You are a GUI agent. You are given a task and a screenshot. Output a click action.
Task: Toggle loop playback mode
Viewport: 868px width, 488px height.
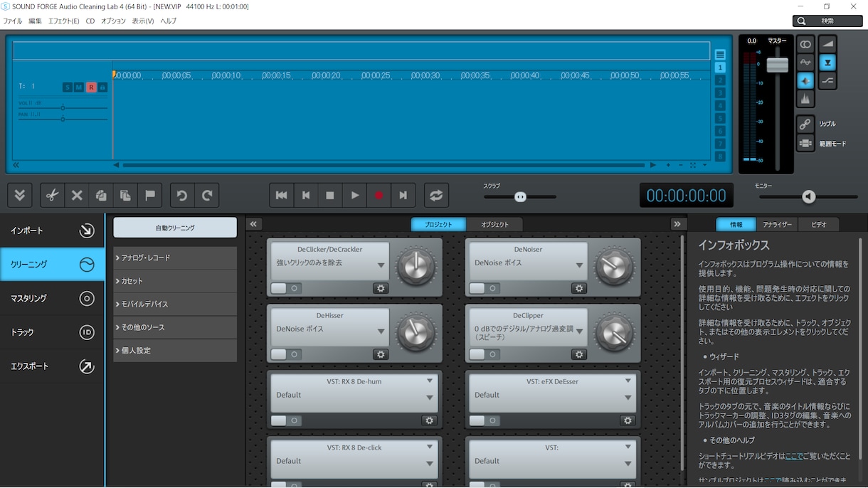pyautogui.click(x=436, y=195)
